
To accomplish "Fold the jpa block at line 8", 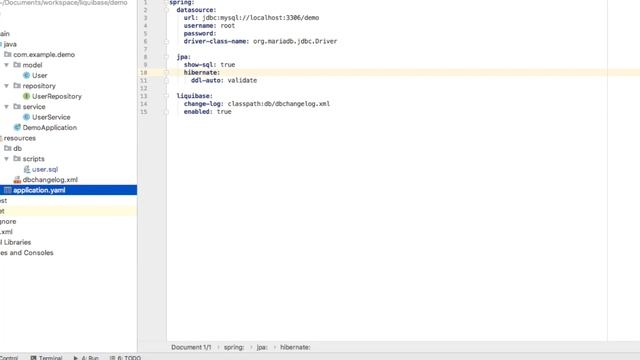I will tap(167, 57).
